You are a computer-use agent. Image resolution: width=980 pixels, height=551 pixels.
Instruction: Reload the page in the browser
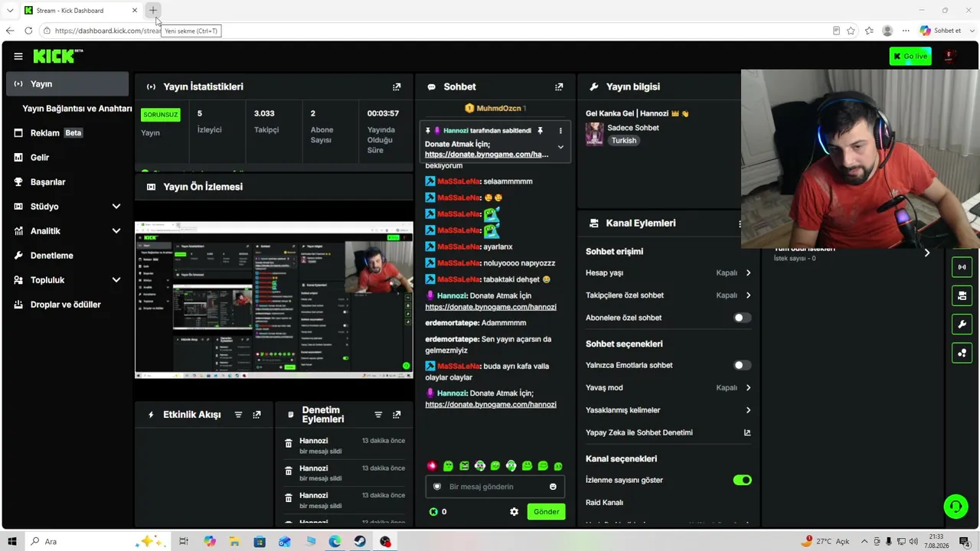28,31
